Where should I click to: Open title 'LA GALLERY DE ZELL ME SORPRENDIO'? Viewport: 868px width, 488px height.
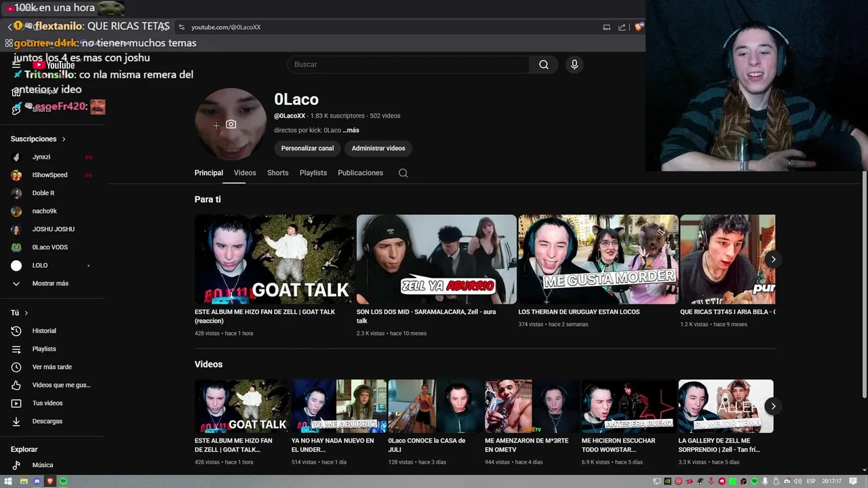pos(719,445)
